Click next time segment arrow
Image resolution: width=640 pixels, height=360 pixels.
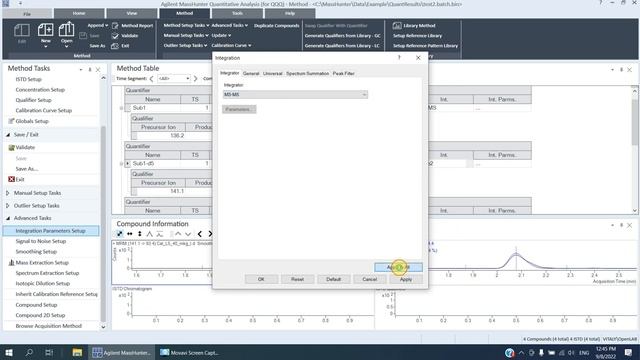click(x=196, y=78)
